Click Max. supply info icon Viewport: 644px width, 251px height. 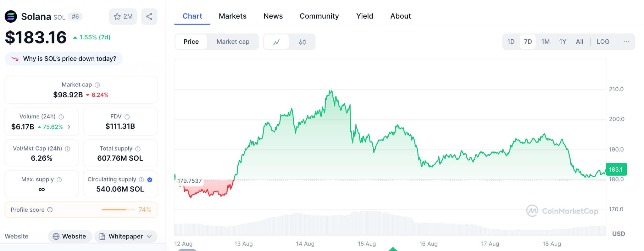[x=59, y=180]
